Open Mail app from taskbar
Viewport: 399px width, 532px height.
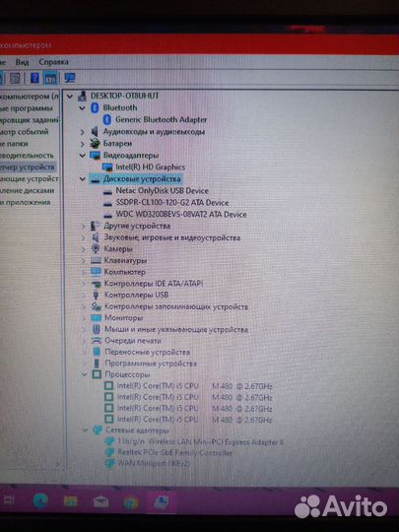[x=101, y=501]
